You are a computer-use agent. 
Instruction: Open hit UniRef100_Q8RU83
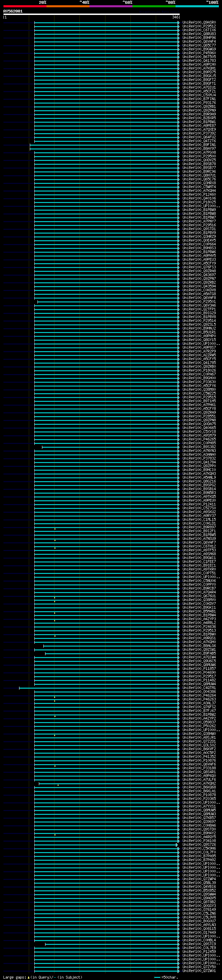pos(199,34)
